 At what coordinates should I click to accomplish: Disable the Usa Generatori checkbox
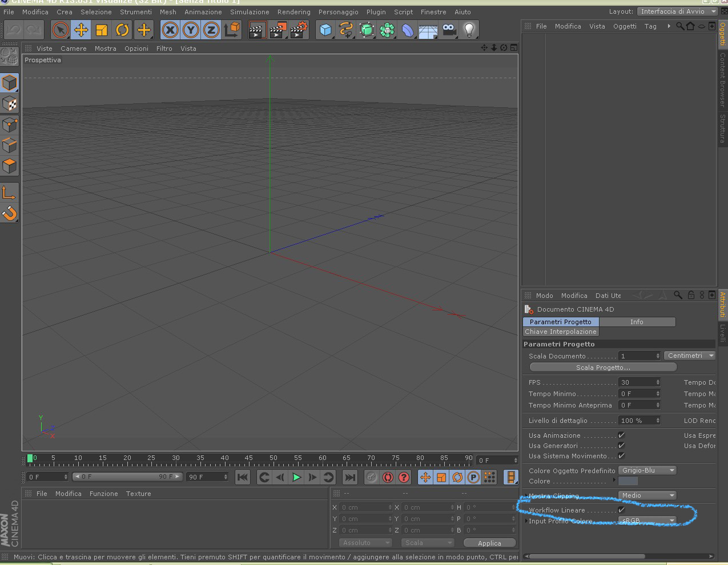click(621, 445)
